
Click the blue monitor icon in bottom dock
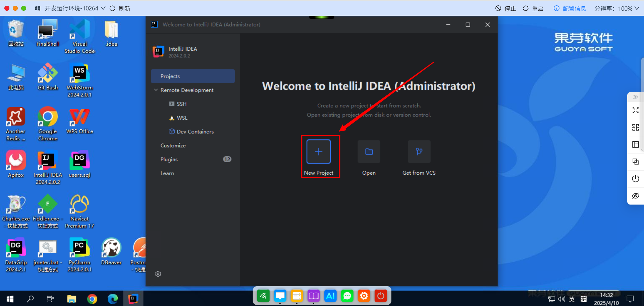pos(280,296)
